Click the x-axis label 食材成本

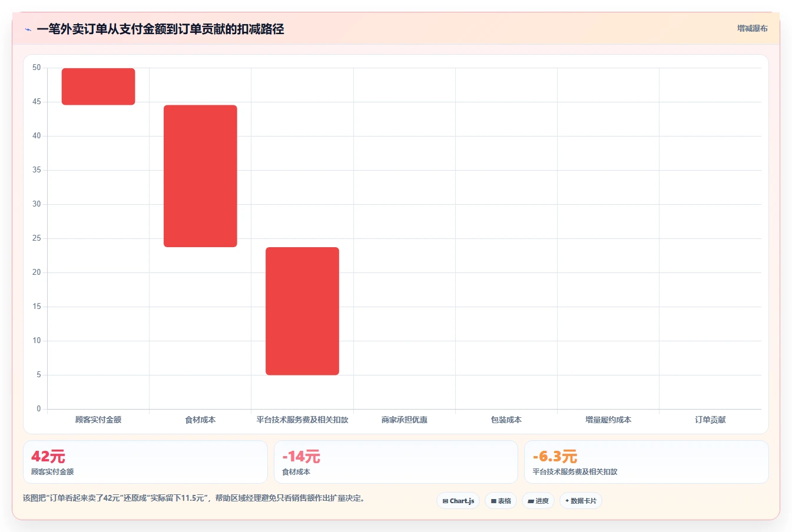pos(200,420)
